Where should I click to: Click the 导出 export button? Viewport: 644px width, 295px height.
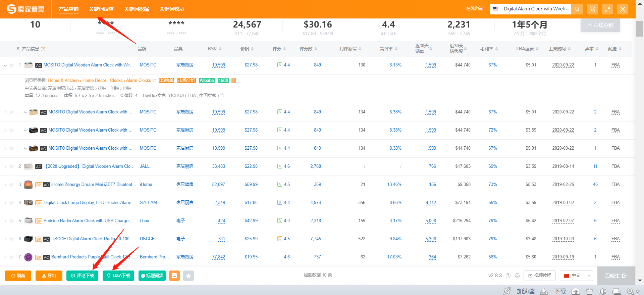click(49, 276)
